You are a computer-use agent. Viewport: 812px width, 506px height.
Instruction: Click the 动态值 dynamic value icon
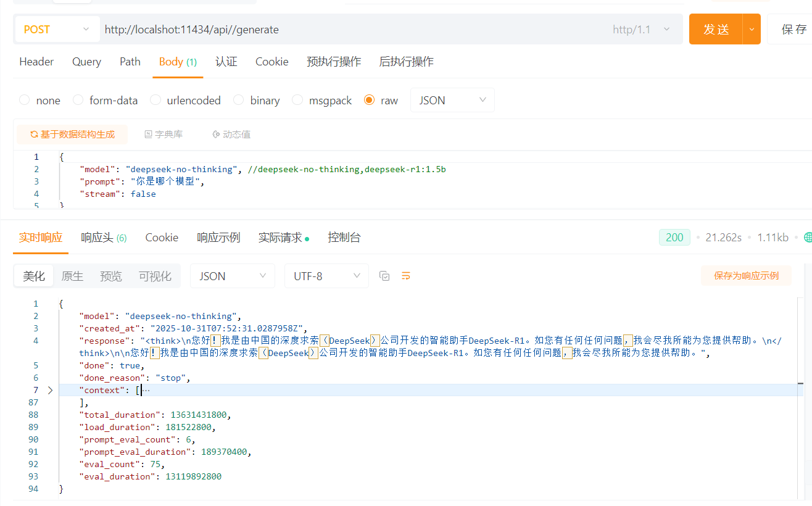(216, 134)
